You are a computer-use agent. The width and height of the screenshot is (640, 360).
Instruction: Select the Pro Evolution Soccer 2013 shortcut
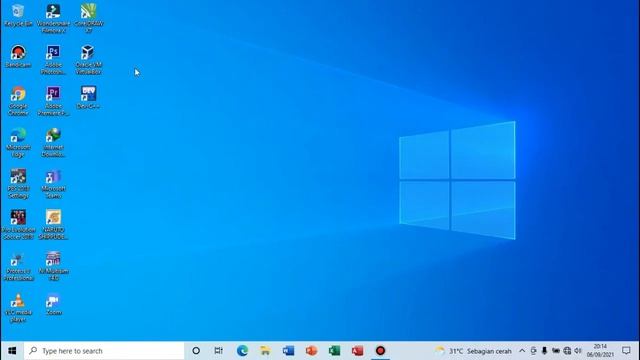click(x=18, y=224)
